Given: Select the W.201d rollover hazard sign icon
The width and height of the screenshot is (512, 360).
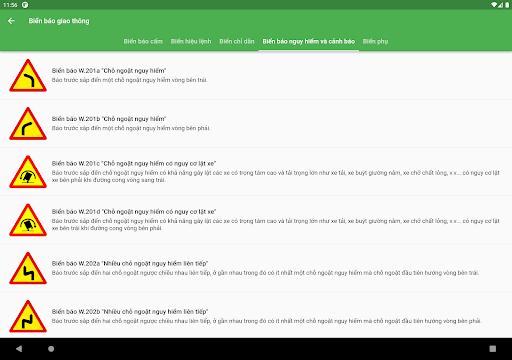Looking at the screenshot, I should 28,220.
